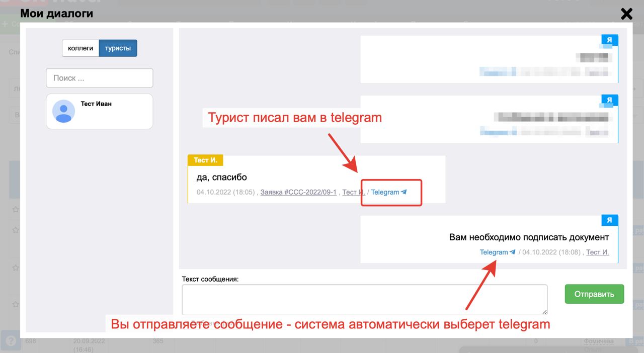Click the yellow Тест И. sender label
Screen dimensions: 644x353
tap(206, 160)
